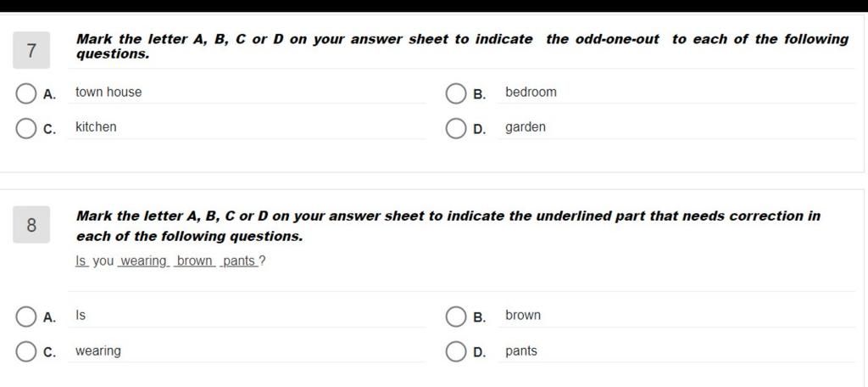Click the 'town house' answer text

pyautogui.click(x=108, y=92)
